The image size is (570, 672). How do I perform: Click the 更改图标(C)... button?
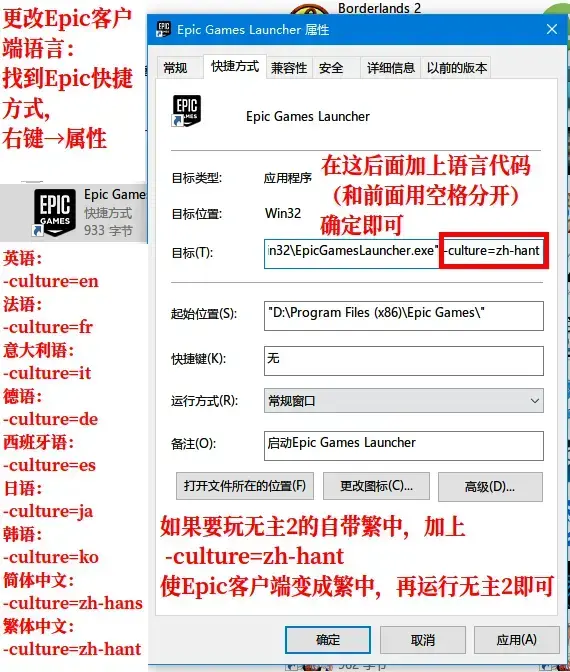(376, 486)
